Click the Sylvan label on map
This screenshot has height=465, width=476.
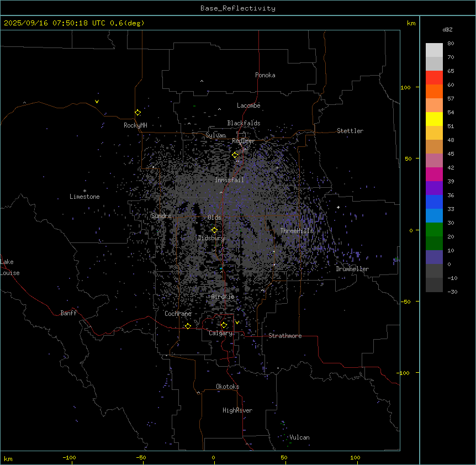click(x=215, y=135)
